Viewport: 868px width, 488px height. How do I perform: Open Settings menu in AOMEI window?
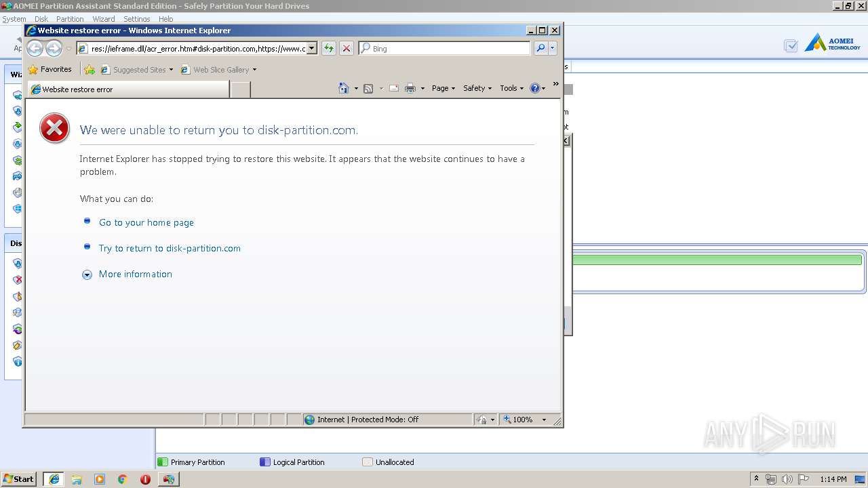point(136,19)
